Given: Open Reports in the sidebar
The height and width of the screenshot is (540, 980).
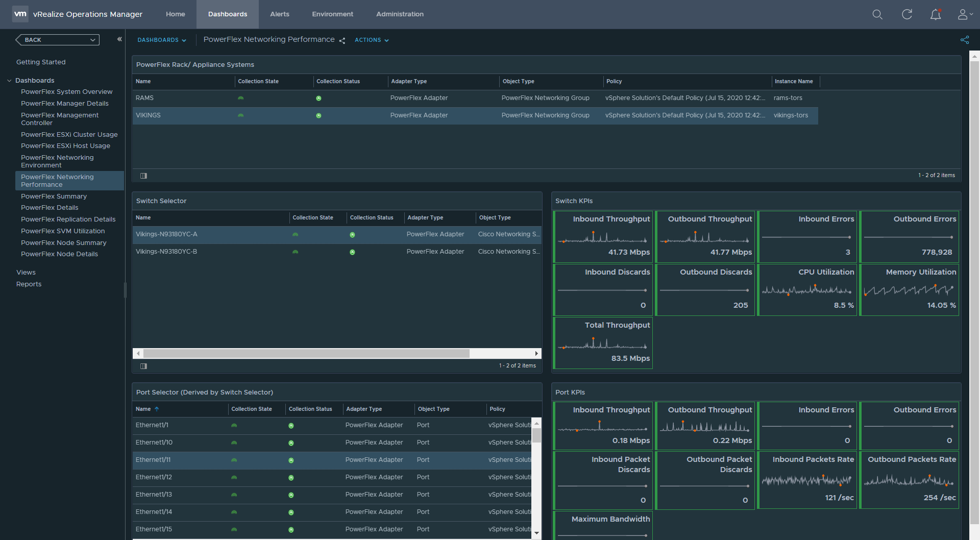Looking at the screenshot, I should click(x=29, y=284).
